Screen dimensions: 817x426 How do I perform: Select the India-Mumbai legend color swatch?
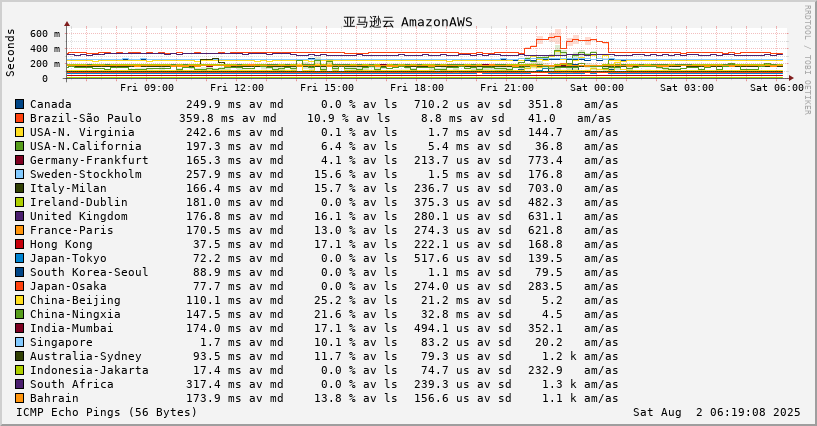click(x=20, y=328)
